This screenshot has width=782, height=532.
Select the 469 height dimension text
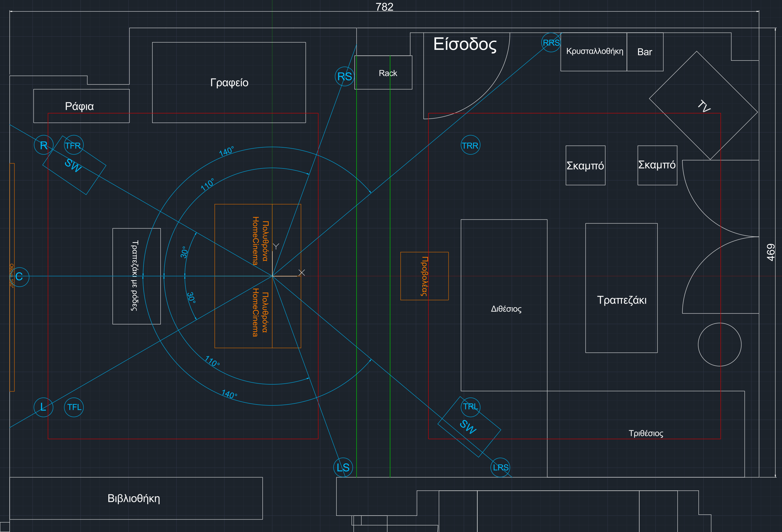point(770,252)
